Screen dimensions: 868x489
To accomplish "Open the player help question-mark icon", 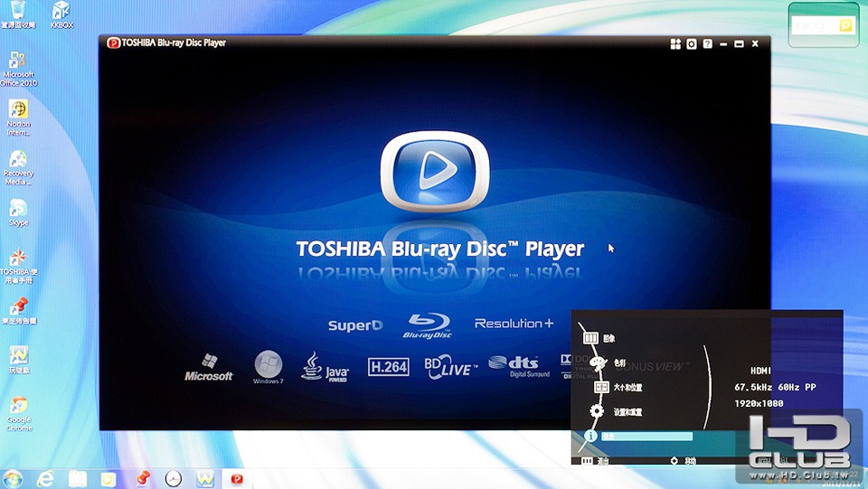I will coord(707,43).
